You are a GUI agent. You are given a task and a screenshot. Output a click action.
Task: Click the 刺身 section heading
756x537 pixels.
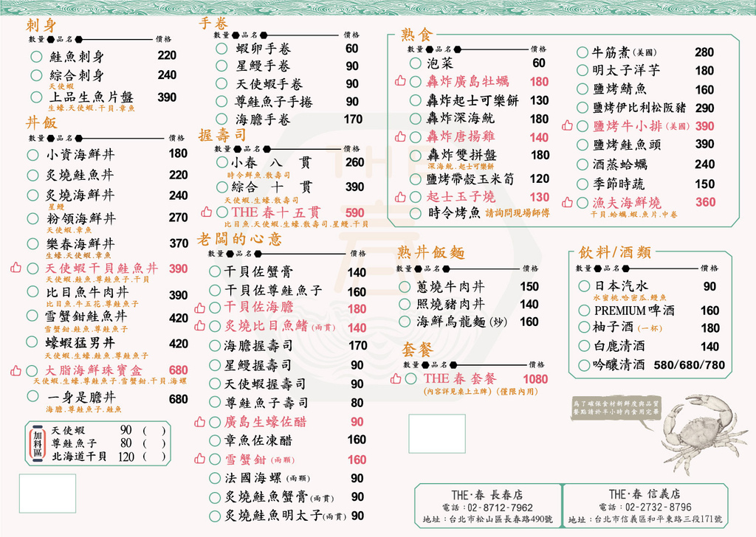(x=41, y=26)
